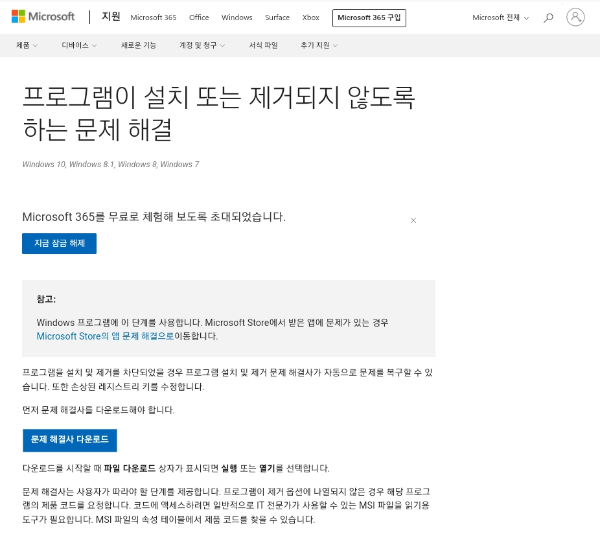Open Windows in the top navigation
The image size is (600, 541).
(x=237, y=18)
